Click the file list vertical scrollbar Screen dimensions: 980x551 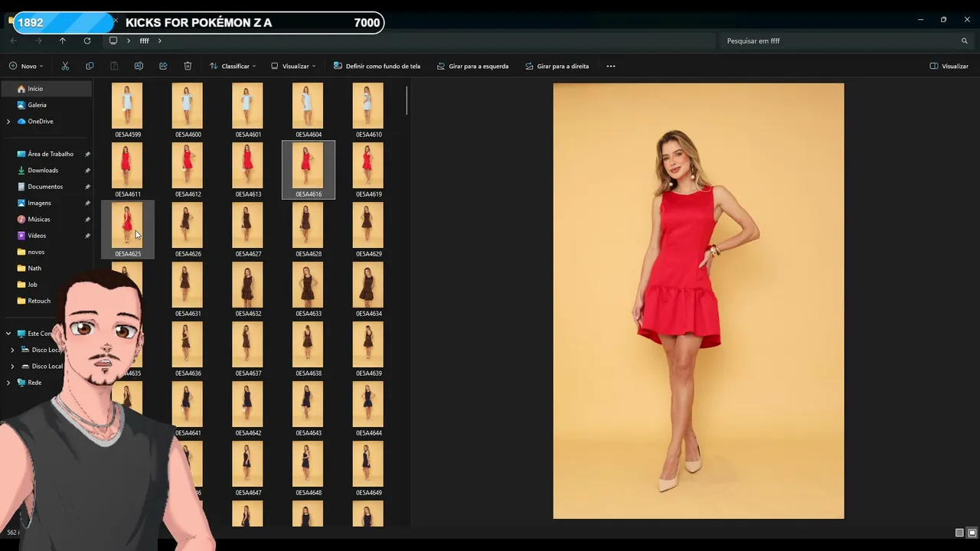[407, 100]
